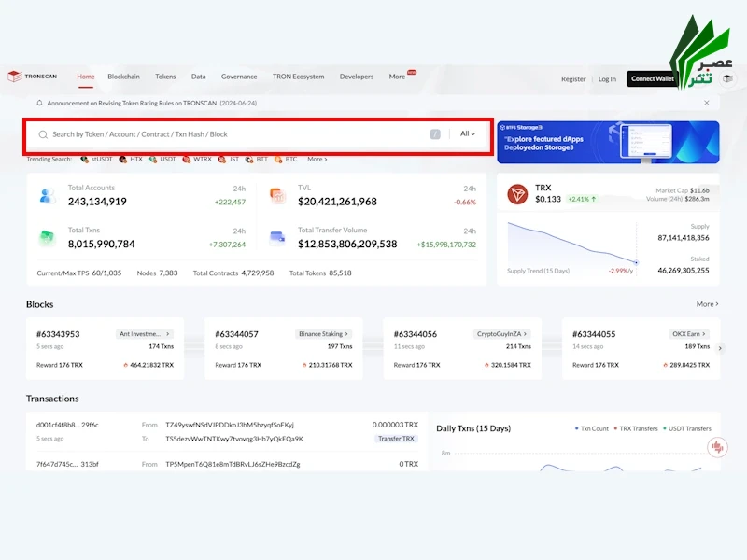Open the BTFS Storage3 dApps banner
The image size is (747, 560).
(608, 142)
